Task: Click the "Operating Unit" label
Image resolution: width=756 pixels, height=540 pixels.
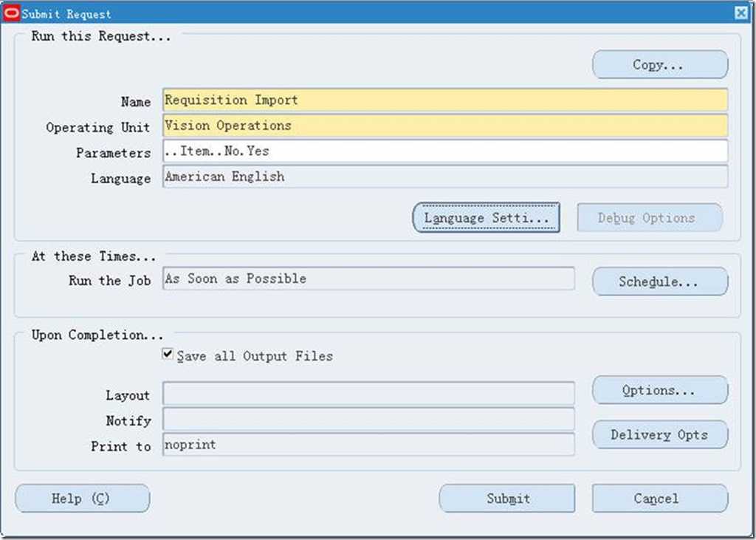Action: 98,127
